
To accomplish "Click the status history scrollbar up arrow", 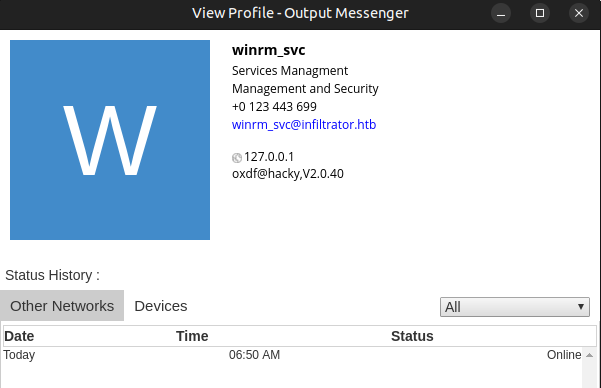I will pyautogui.click(x=590, y=355).
